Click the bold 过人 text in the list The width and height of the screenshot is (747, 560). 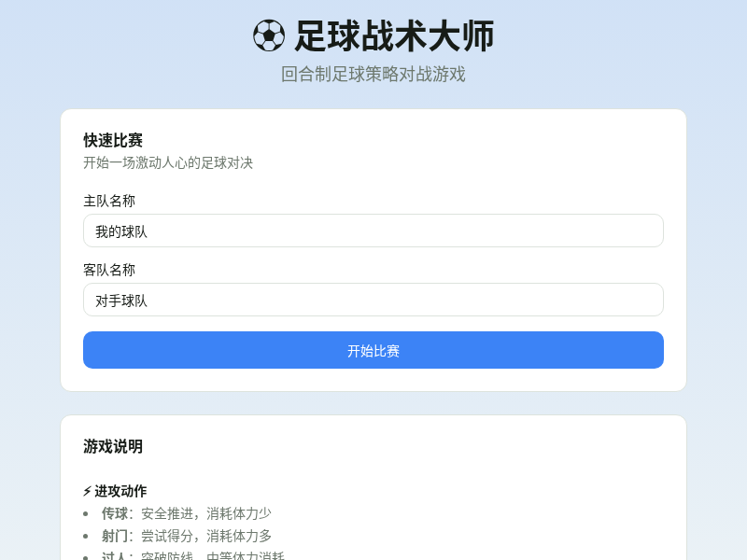pyautogui.click(x=116, y=555)
